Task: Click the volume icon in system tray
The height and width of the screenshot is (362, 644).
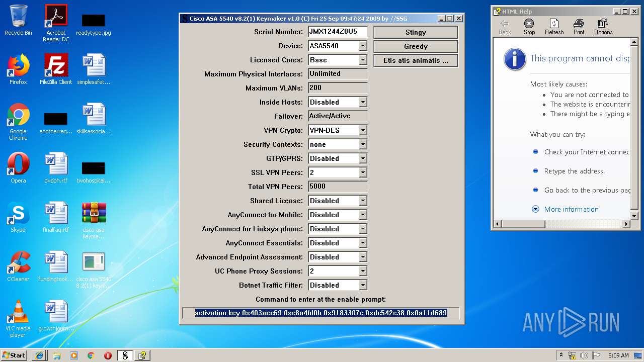Action: [584, 355]
